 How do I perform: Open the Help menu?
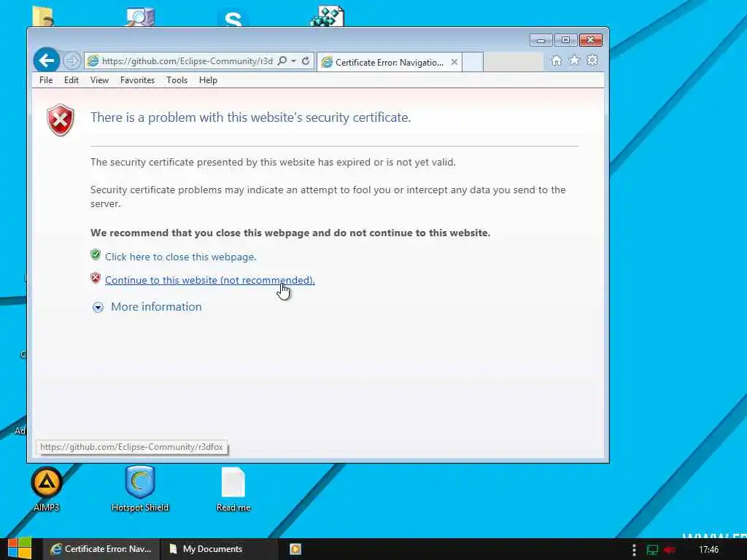point(208,80)
